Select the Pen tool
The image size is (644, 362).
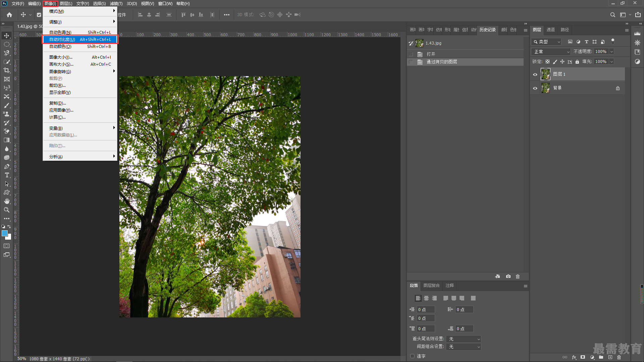pos(7,166)
